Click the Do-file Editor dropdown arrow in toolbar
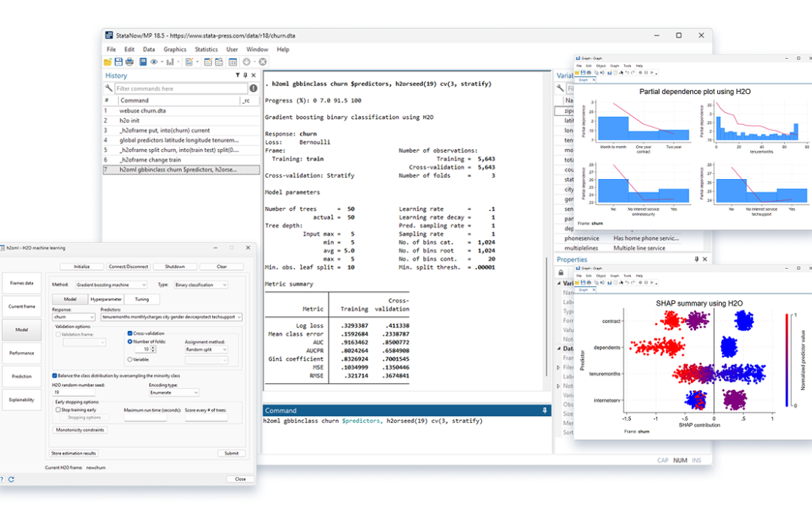Screen dimensions: 812x508 click(197, 62)
